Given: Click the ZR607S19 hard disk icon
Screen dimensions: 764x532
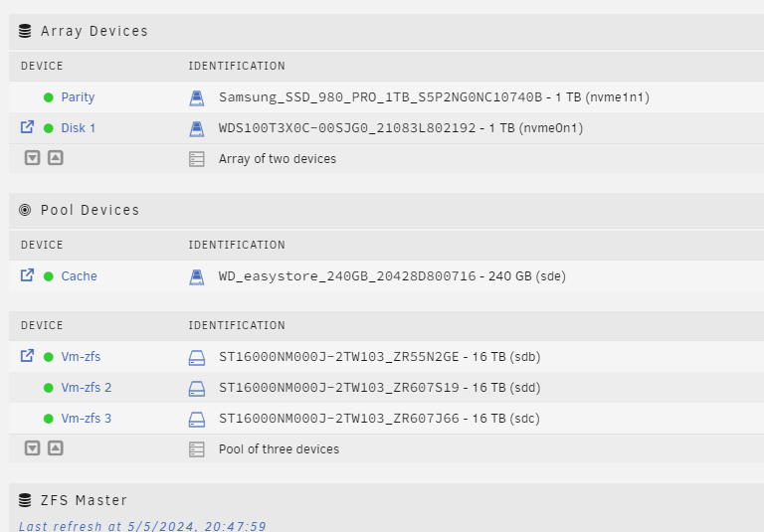Looking at the screenshot, I should click(x=197, y=388).
